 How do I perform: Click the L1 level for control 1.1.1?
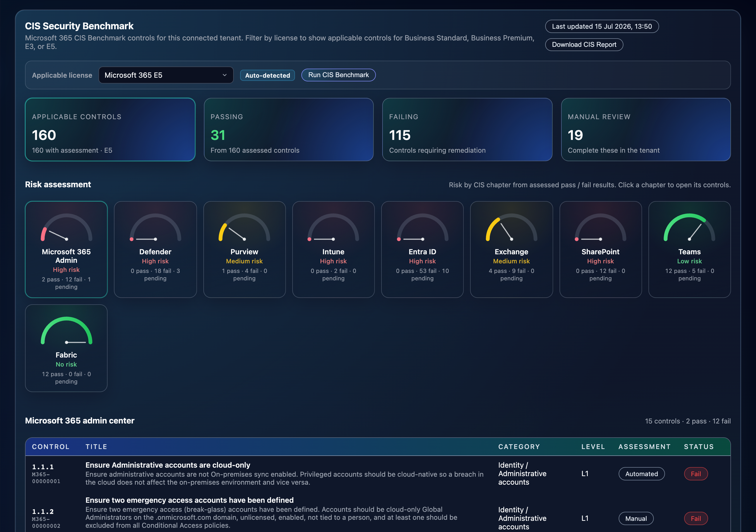pyautogui.click(x=585, y=474)
